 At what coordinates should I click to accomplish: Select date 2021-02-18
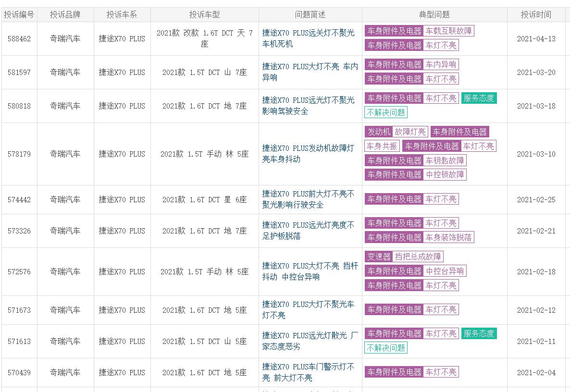click(536, 272)
